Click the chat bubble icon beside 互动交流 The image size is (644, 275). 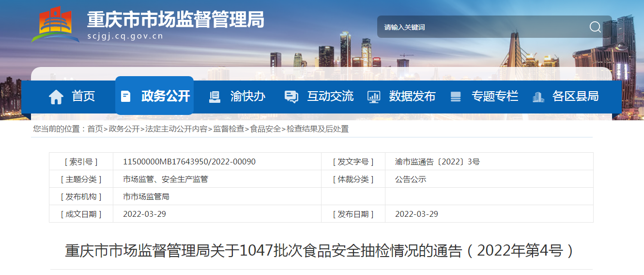click(x=291, y=97)
